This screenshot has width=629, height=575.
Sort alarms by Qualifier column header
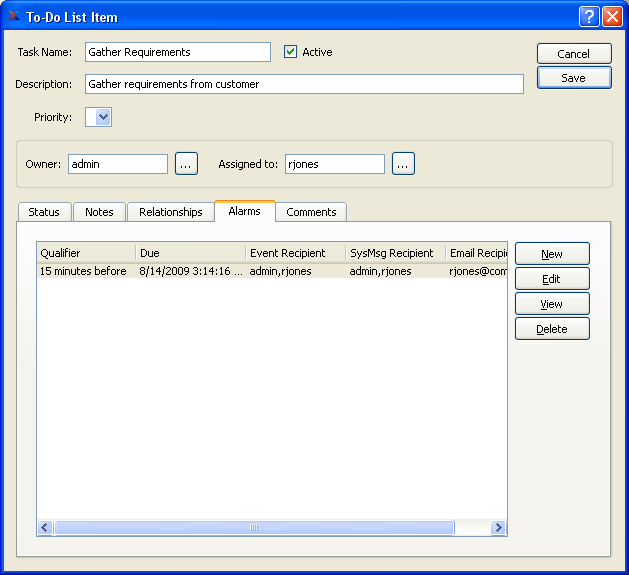86,253
